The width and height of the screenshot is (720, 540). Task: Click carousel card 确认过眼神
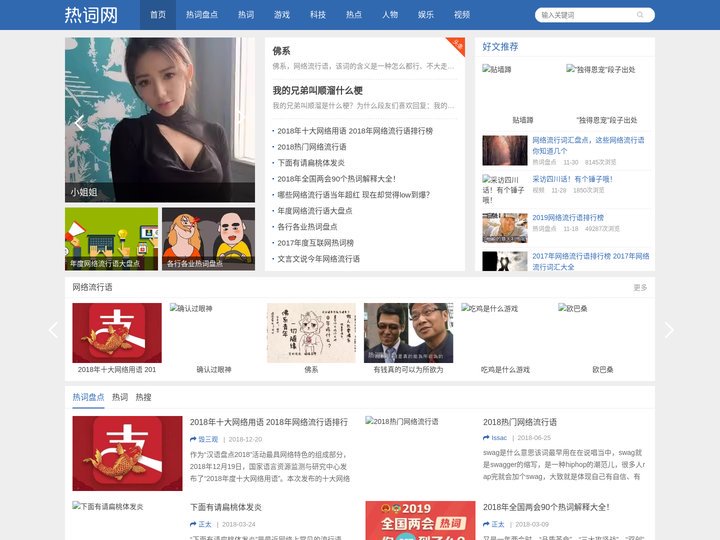coord(214,338)
